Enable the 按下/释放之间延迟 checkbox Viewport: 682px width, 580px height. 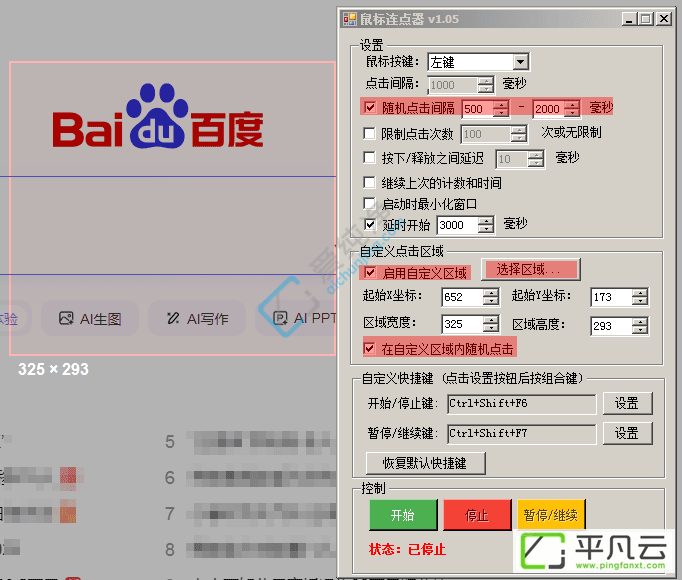369,158
